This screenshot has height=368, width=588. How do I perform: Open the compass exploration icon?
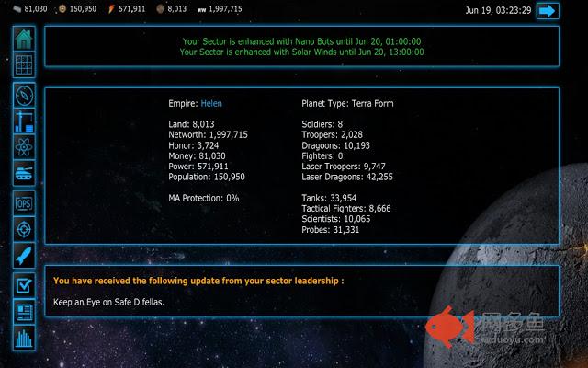[24, 96]
